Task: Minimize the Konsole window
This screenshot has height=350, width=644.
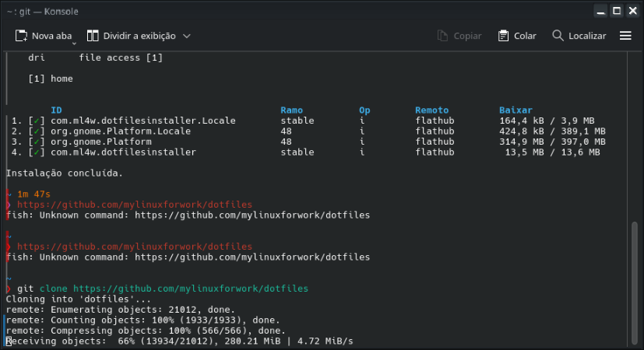Action: (x=600, y=12)
